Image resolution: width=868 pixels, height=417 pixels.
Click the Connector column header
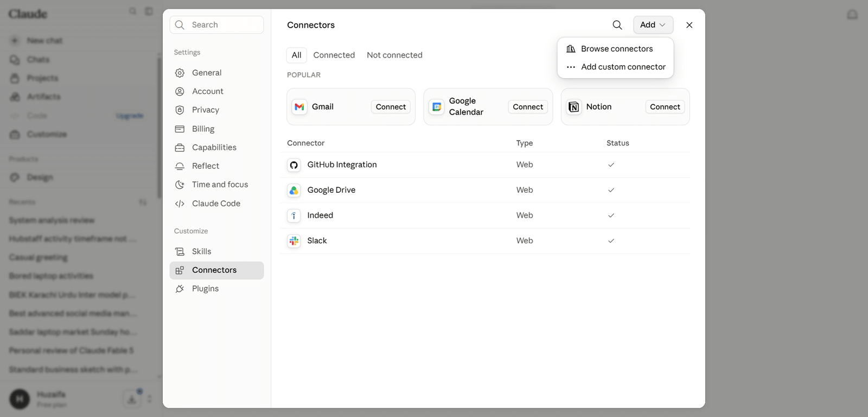pos(305,143)
